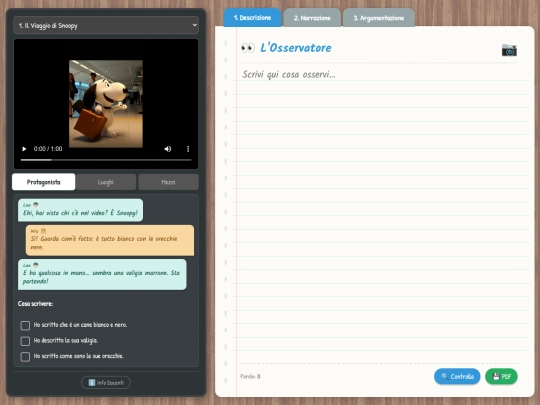Screen dimensions: 540x405
Task: Open the video's three-dot options menu
Action: pyautogui.click(x=188, y=149)
